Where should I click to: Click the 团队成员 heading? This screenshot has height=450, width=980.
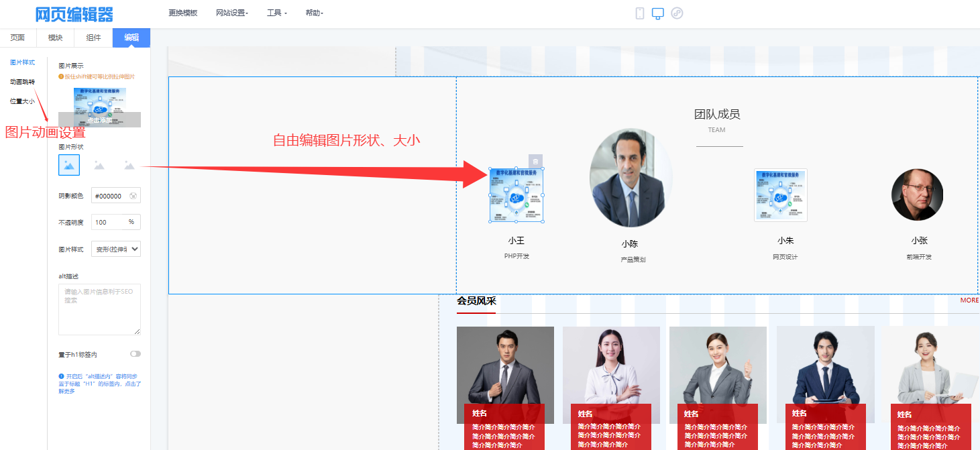pos(717,115)
